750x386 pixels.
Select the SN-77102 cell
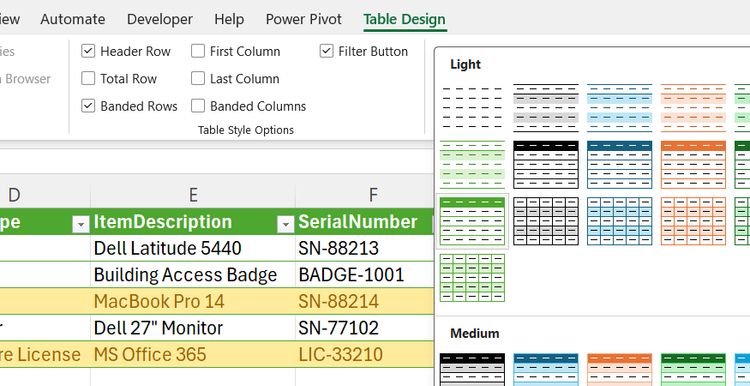(365, 328)
